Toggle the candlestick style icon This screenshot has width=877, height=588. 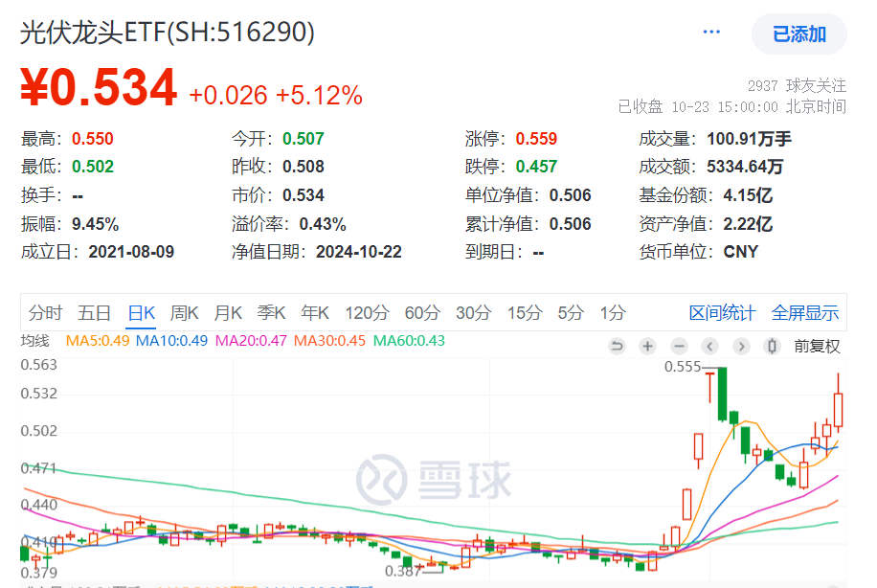point(772,347)
